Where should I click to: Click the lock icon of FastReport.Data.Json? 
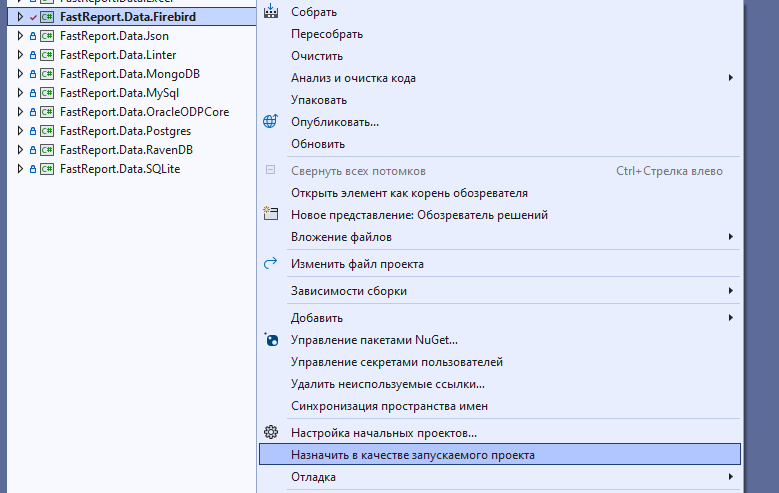[x=33, y=36]
